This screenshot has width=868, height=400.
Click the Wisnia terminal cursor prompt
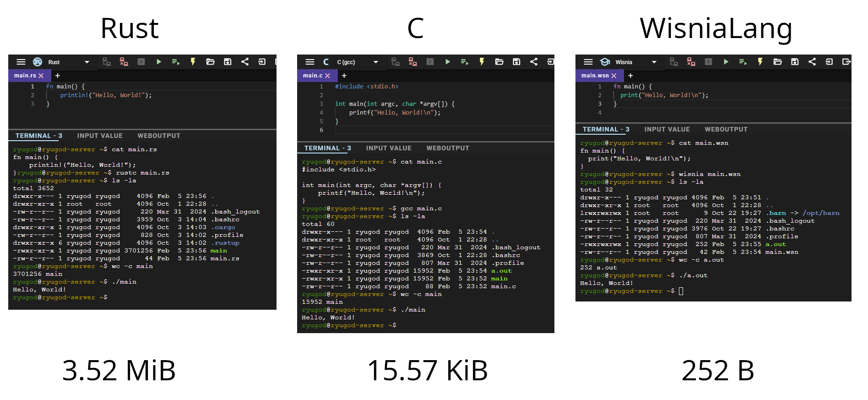pyautogui.click(x=681, y=291)
